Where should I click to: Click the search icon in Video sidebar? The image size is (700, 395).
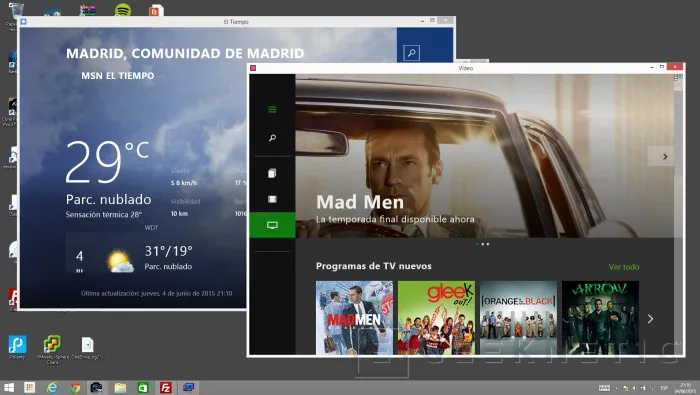(272, 138)
